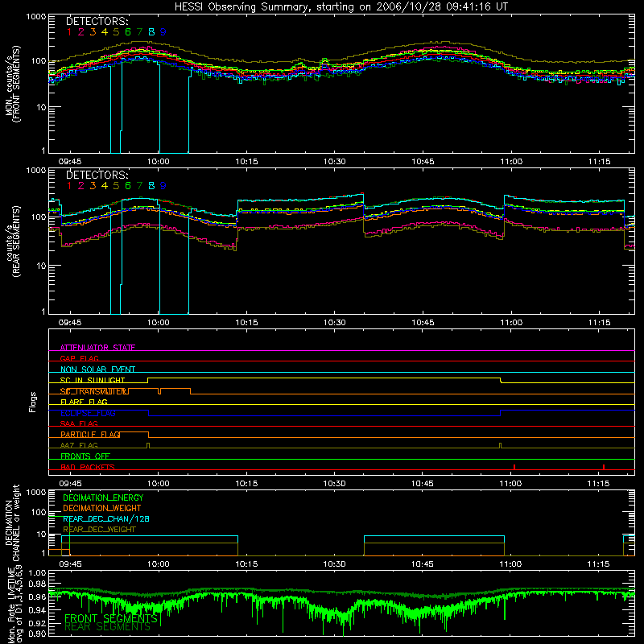Click the BAD_PACKETS flag label
Viewport: 644px width, 644px height.
pyautogui.click(x=88, y=467)
